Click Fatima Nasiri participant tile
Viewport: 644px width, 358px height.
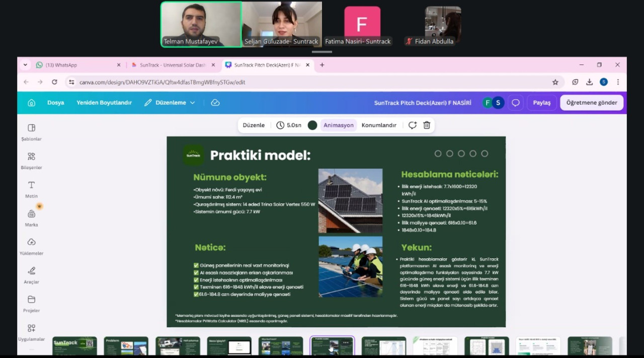362,24
